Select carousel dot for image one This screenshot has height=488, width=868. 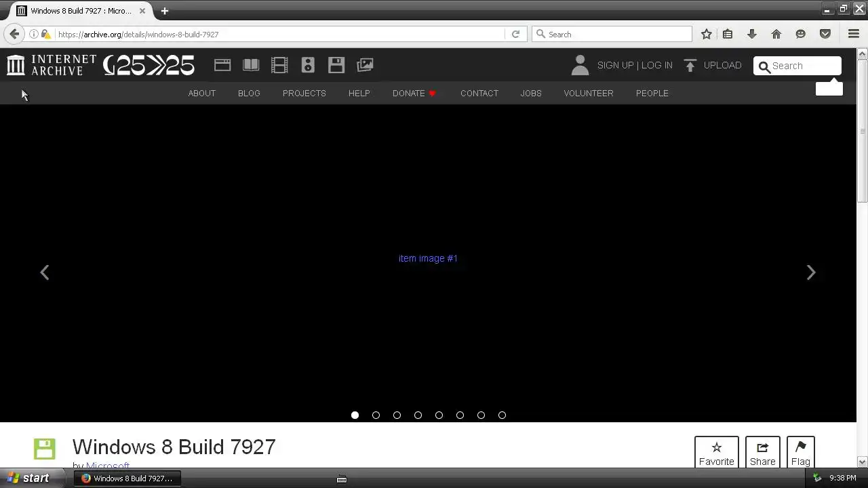[355, 415]
